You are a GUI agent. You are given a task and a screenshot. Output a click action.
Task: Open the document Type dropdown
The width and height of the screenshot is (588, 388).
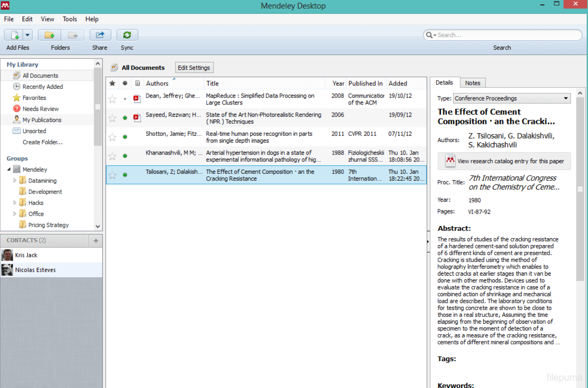512,98
